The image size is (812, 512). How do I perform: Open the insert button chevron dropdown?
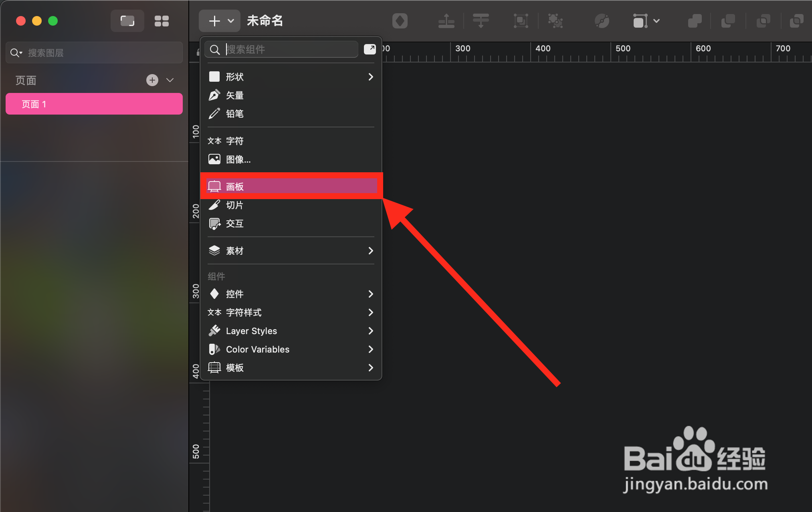click(x=230, y=20)
